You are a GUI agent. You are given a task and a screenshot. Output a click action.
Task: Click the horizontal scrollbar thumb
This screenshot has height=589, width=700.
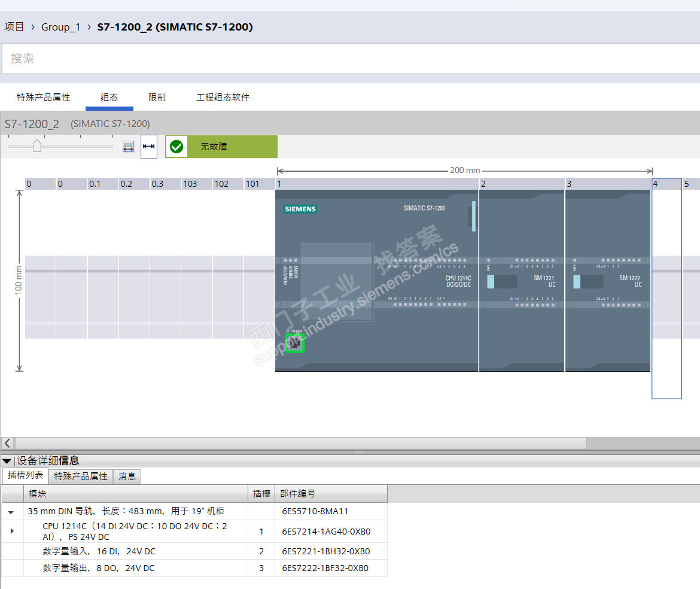pos(301,443)
